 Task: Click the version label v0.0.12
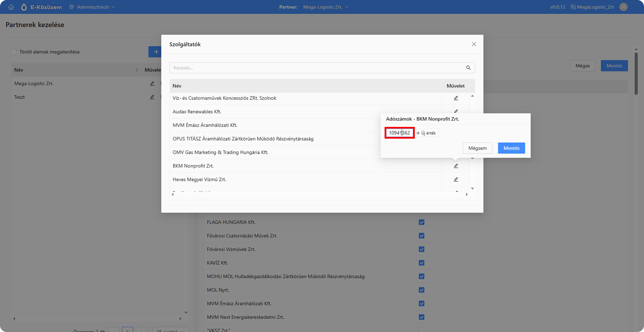tap(558, 7)
